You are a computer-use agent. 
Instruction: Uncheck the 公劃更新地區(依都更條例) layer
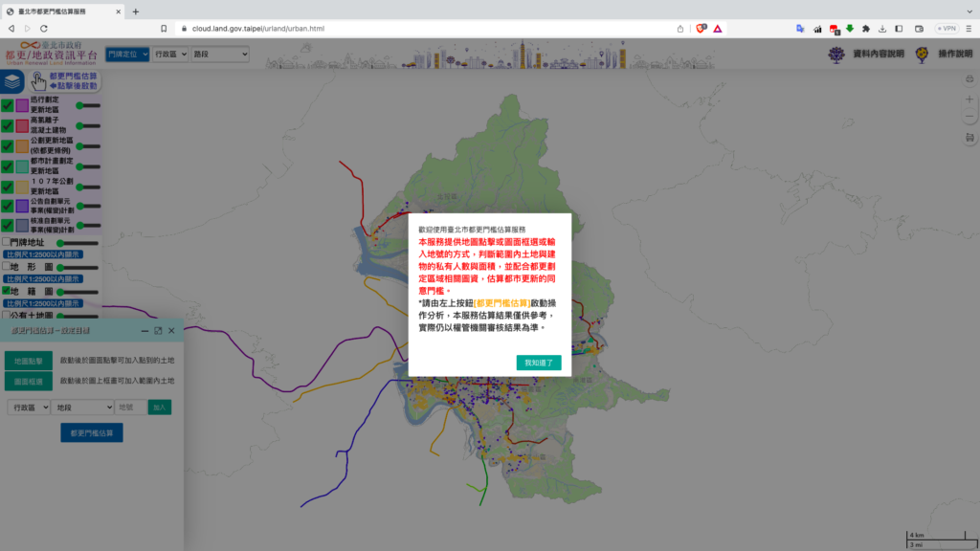pos(7,146)
